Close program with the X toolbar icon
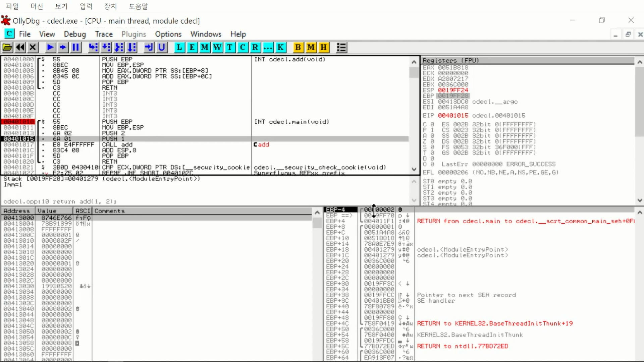644x362 pixels. (x=33, y=47)
